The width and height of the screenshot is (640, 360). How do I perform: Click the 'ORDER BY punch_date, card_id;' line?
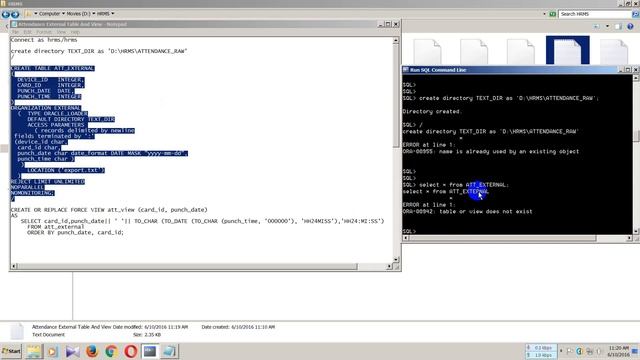pyautogui.click(x=75, y=232)
